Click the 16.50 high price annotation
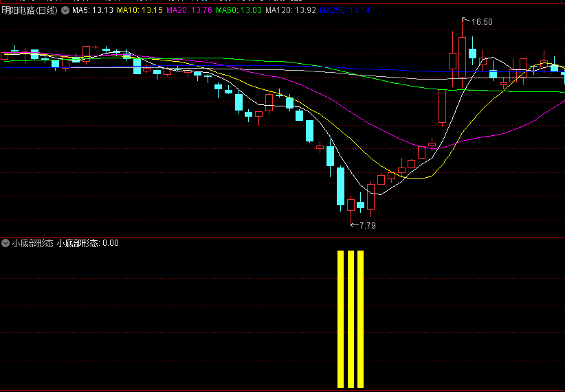The height and width of the screenshot is (392, 565). coord(482,22)
